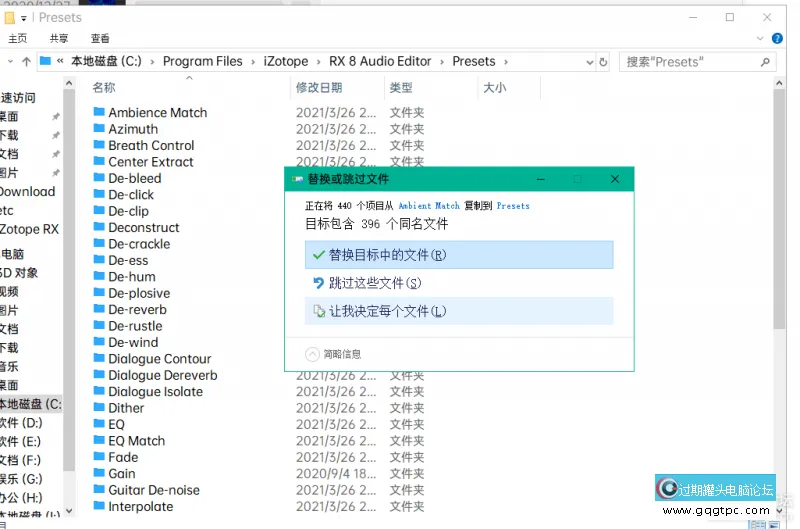800x529 pixels.
Task: Click Program Files in address breadcrumb
Action: coord(203,62)
